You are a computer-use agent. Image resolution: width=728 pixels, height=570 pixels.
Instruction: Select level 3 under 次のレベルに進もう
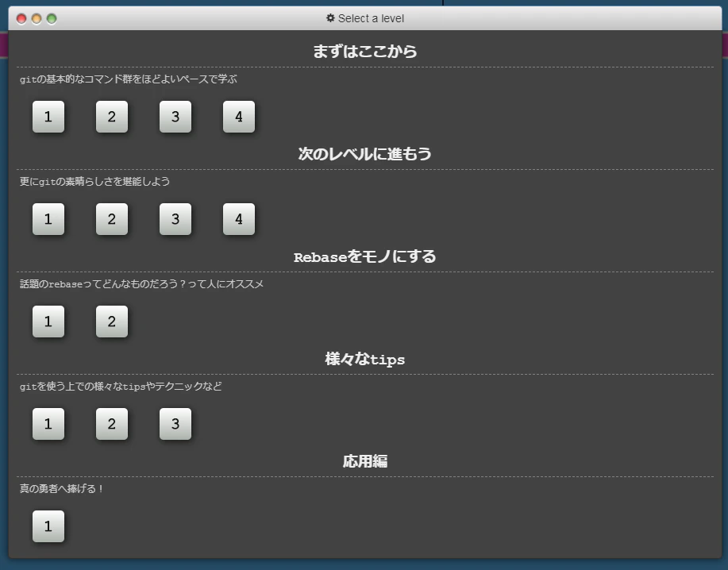tap(175, 219)
